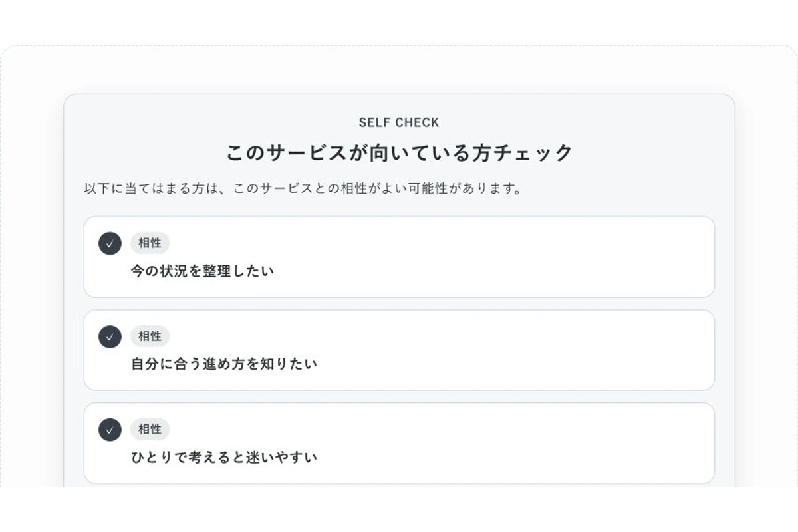This screenshot has width=798, height=532.
Task: Select the text ひとりで考えると迷いやすい
Action: pyautogui.click(x=224, y=458)
